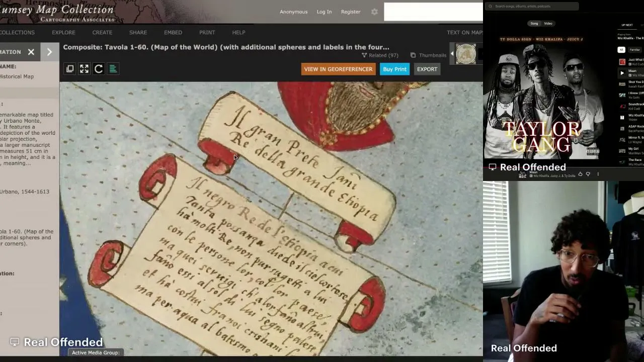Select the UP NEXT tab in the music player
This screenshot has width=644, height=362.
click(x=627, y=25)
